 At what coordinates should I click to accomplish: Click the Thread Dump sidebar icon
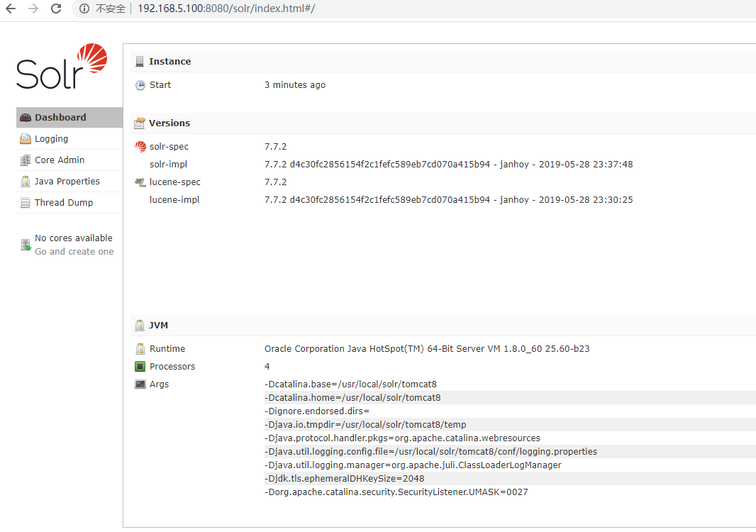(26, 202)
